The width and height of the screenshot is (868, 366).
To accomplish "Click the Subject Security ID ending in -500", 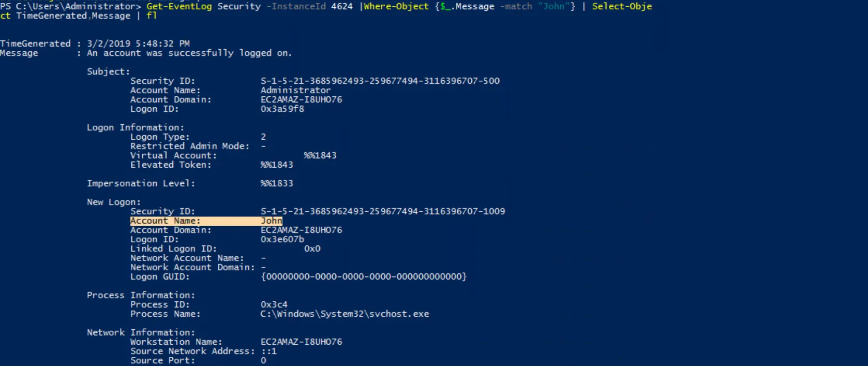I will coord(380,81).
